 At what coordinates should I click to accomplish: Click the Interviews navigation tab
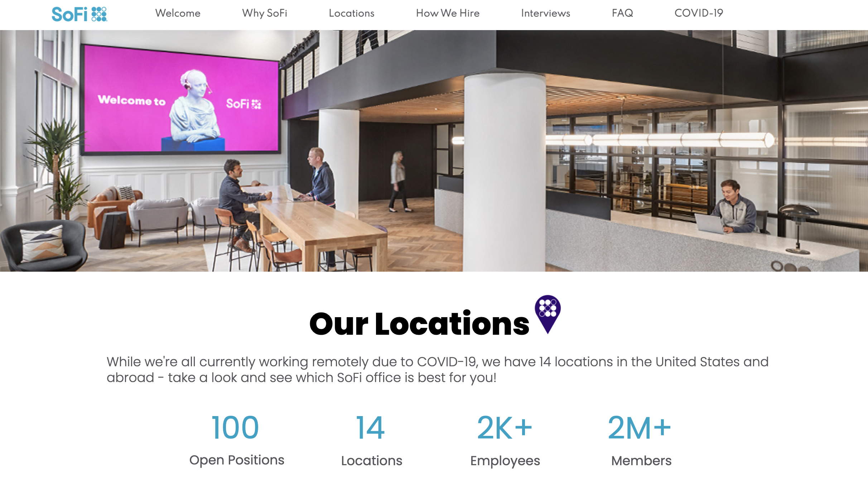545,13
